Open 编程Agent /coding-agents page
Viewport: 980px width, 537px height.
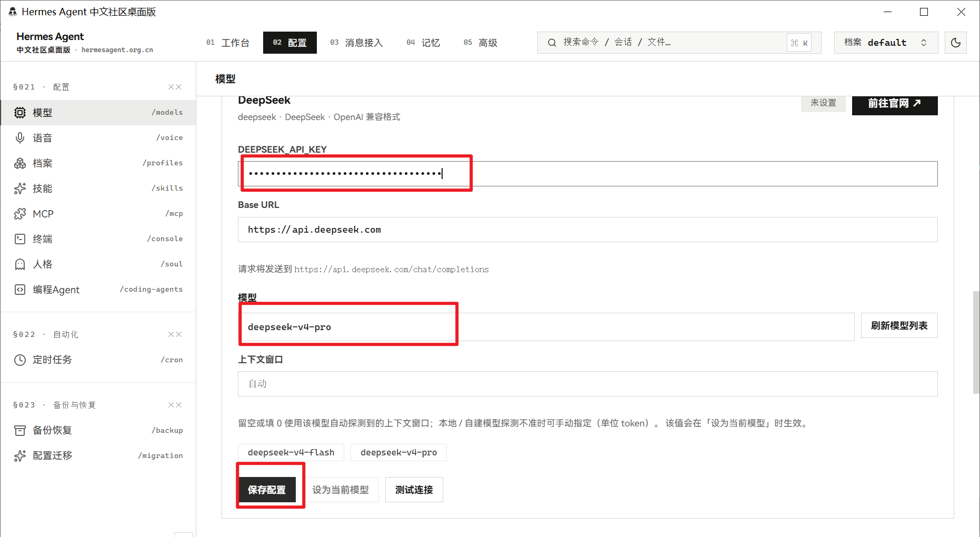point(98,290)
